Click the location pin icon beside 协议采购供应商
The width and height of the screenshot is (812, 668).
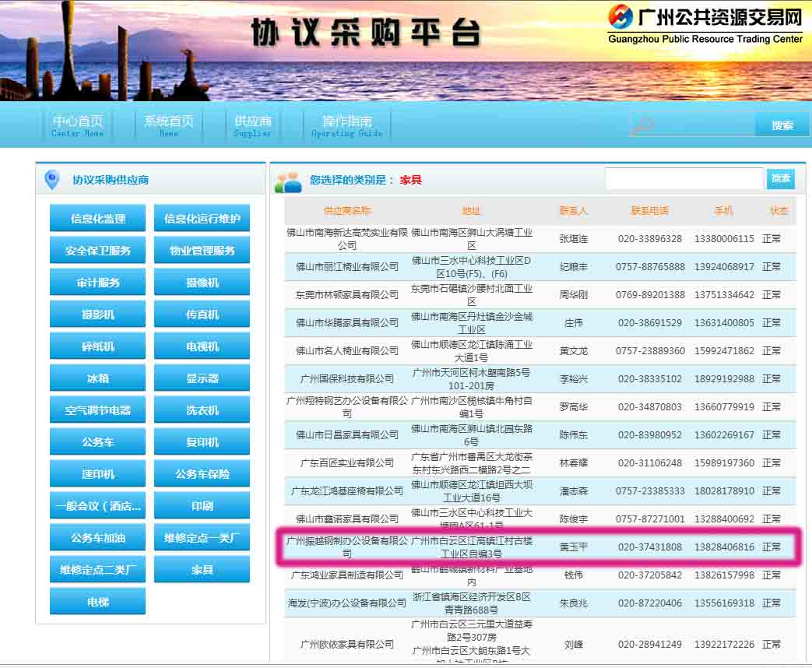[52, 180]
